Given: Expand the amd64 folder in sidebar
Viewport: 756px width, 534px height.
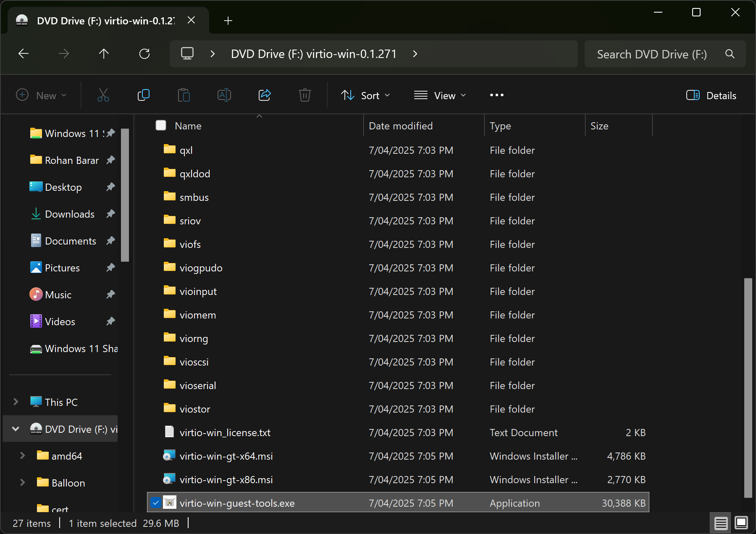Looking at the screenshot, I should tap(23, 456).
